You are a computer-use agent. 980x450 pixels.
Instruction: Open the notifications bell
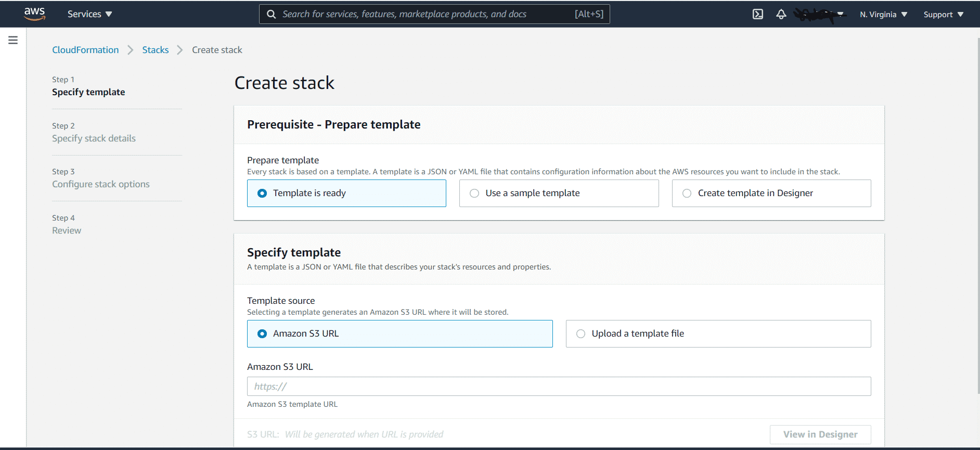[x=781, y=15]
